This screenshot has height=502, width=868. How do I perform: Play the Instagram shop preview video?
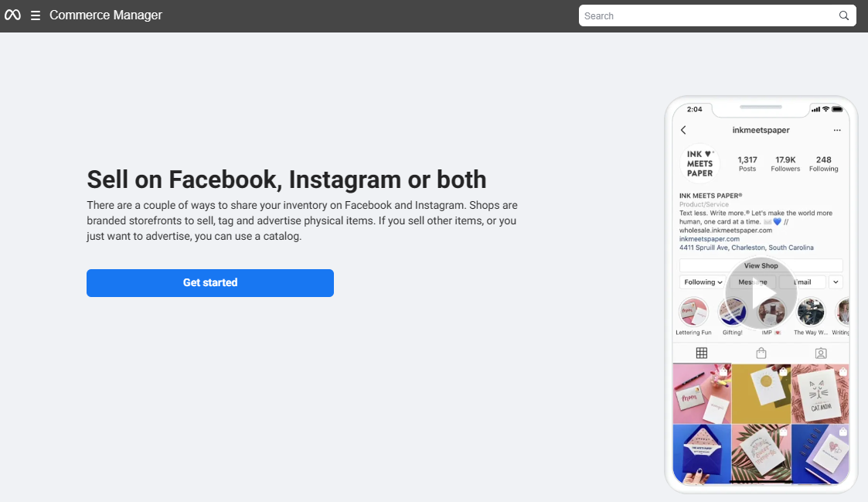click(761, 293)
